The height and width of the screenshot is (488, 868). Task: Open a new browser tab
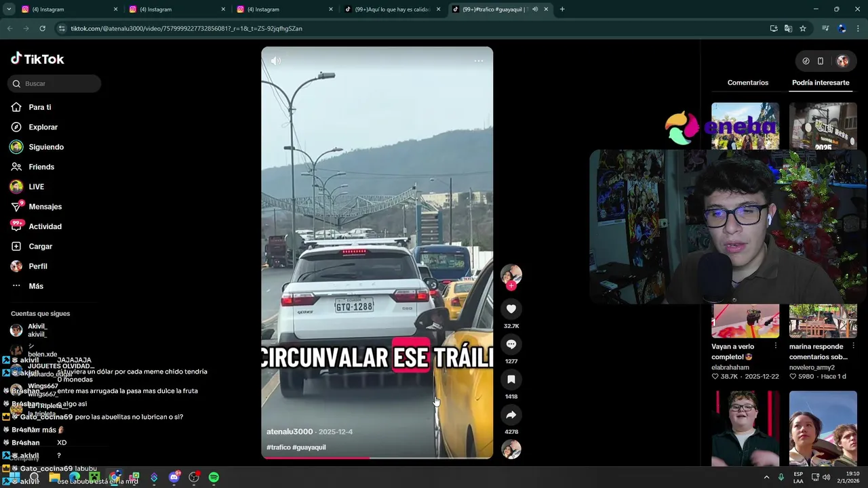[x=562, y=9]
